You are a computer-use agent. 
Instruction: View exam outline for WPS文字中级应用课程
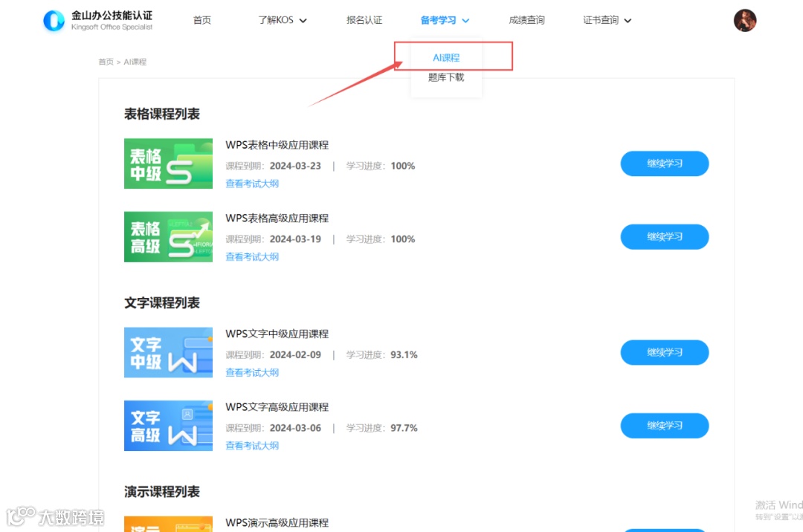(x=252, y=372)
